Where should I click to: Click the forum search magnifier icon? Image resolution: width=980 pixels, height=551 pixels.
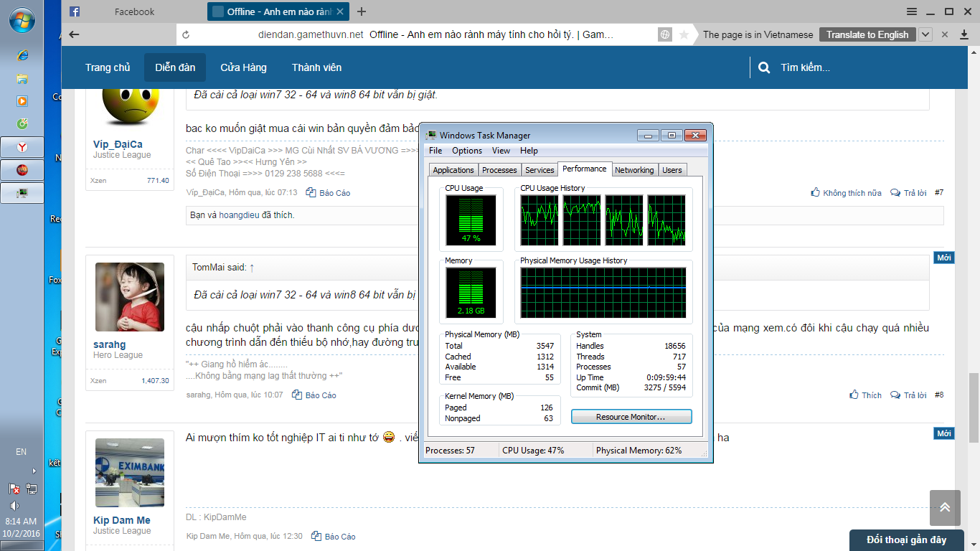pos(765,67)
